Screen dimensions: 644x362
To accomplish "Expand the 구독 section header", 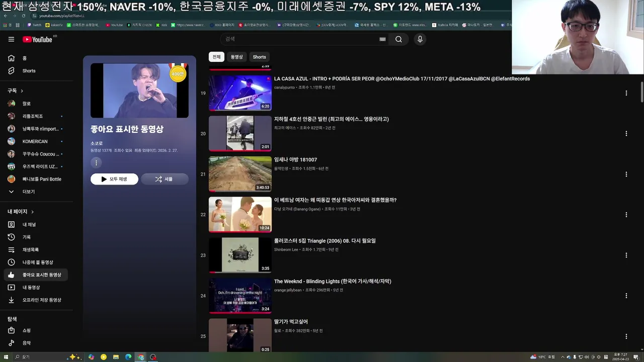I will click(x=16, y=90).
